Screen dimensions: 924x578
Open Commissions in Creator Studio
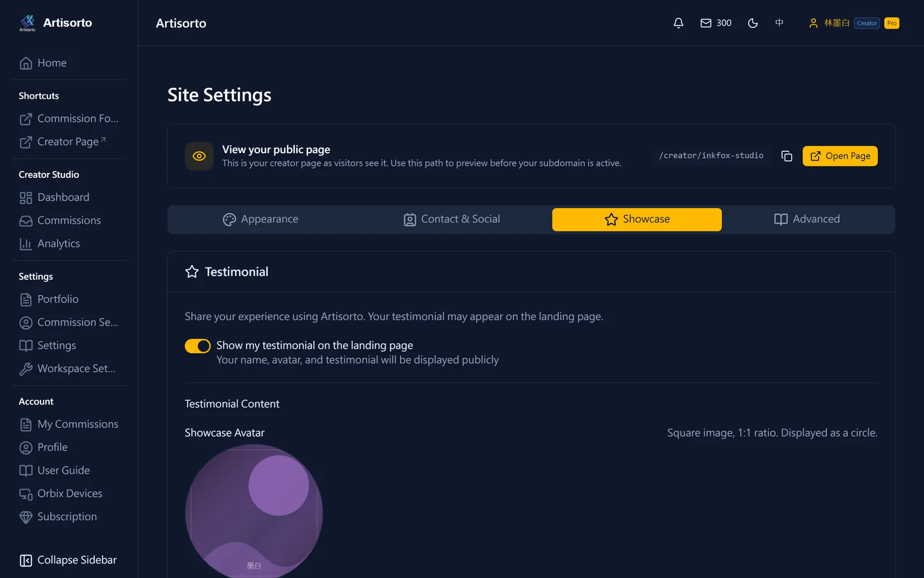(69, 221)
